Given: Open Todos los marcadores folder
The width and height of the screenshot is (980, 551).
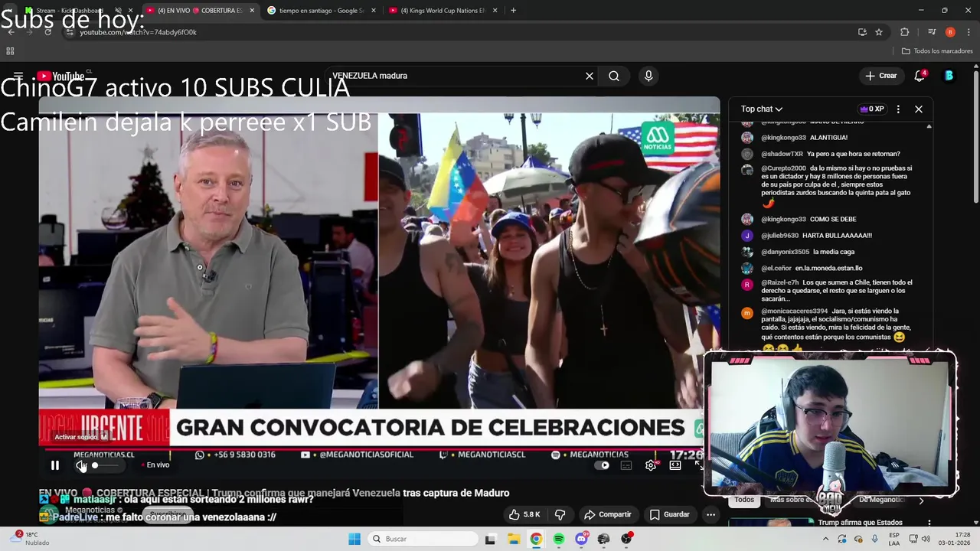Looking at the screenshot, I should click(937, 51).
